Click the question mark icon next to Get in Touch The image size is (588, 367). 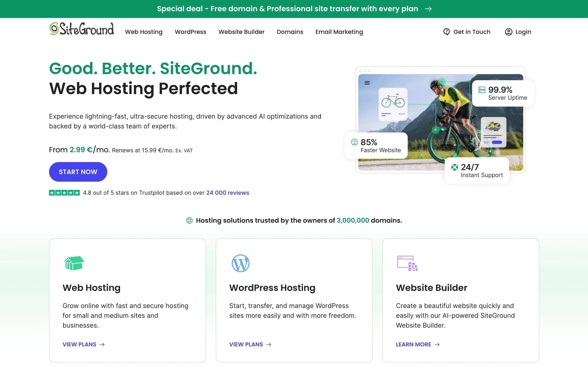coord(447,32)
